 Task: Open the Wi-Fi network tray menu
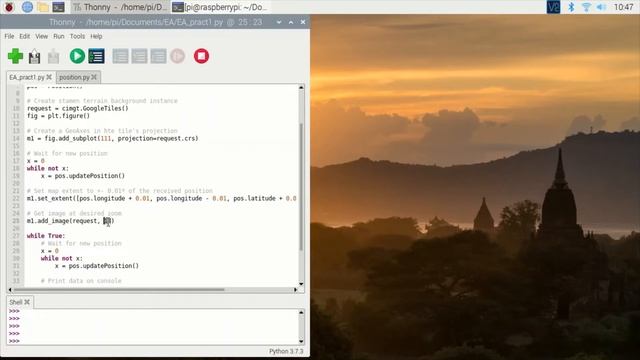click(x=586, y=7)
